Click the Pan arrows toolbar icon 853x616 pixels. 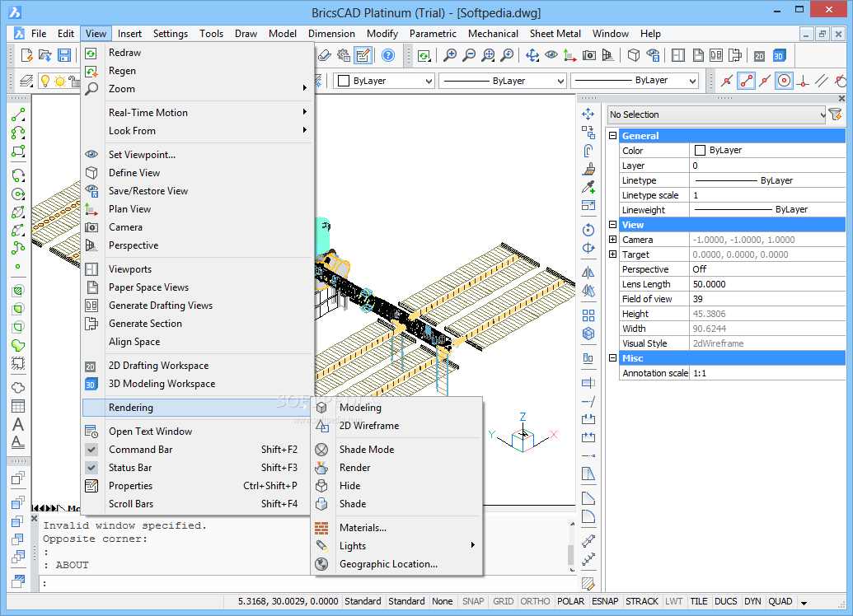tap(532, 55)
